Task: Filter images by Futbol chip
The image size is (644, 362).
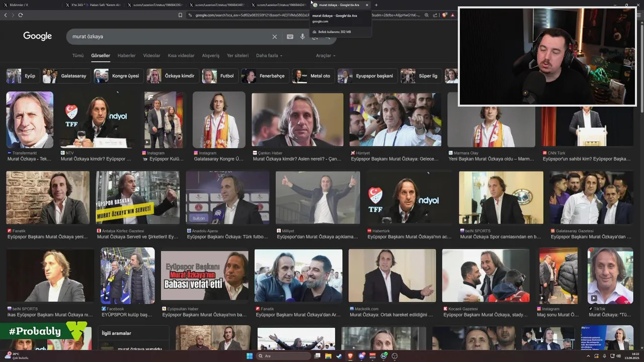Action: point(219,76)
